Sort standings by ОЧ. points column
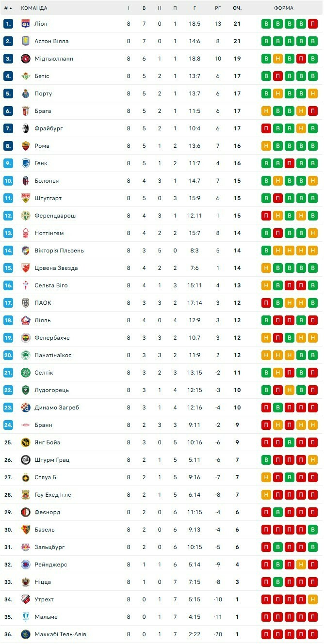The height and width of the screenshot is (644, 324). click(x=237, y=8)
